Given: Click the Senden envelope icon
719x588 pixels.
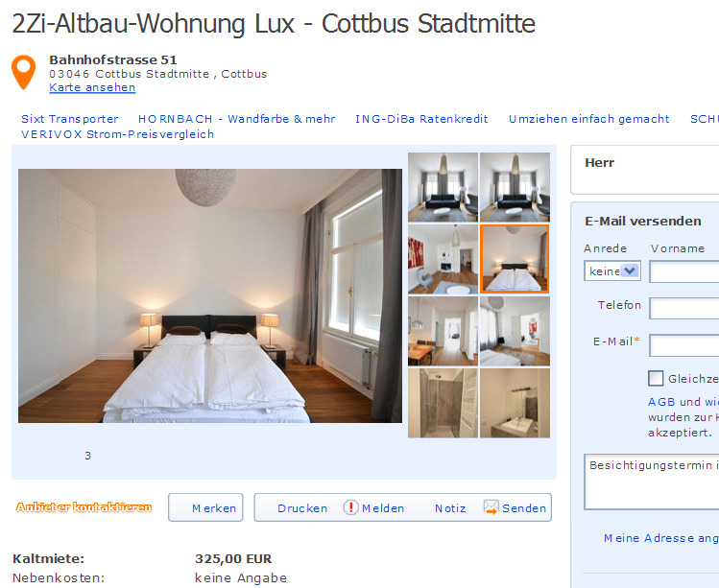Looking at the screenshot, I should [x=491, y=506].
